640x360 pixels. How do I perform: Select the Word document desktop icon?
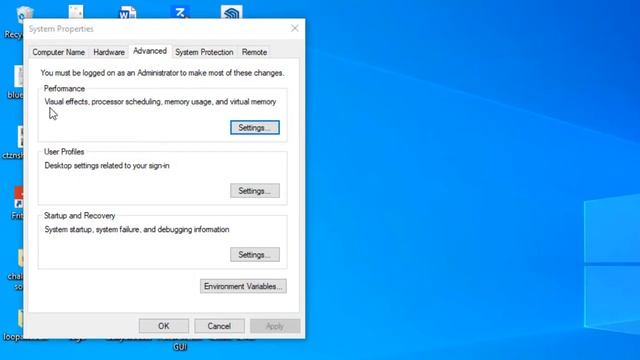point(127,12)
